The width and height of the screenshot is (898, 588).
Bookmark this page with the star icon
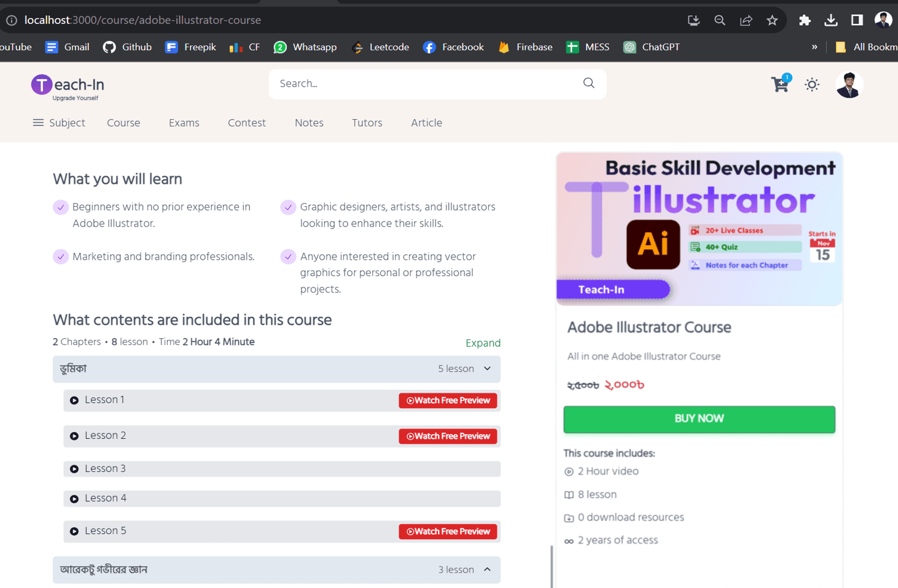pos(772,20)
